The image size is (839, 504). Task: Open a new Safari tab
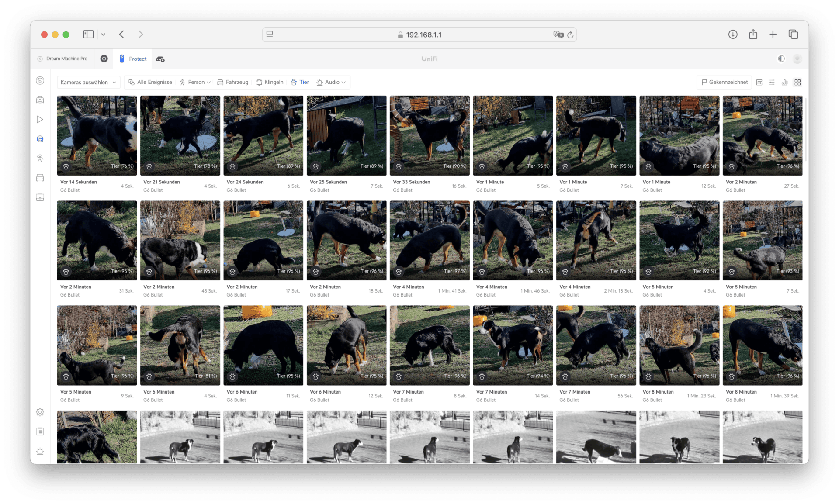(x=773, y=34)
